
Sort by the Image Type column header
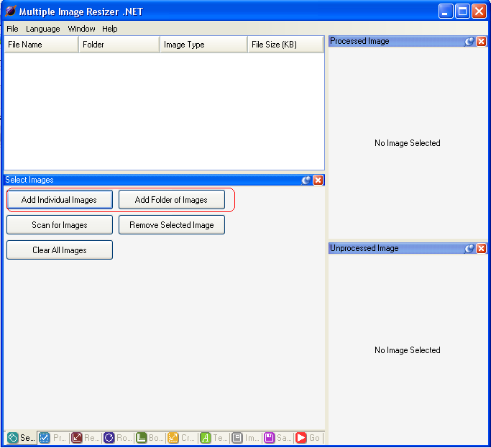(x=204, y=44)
